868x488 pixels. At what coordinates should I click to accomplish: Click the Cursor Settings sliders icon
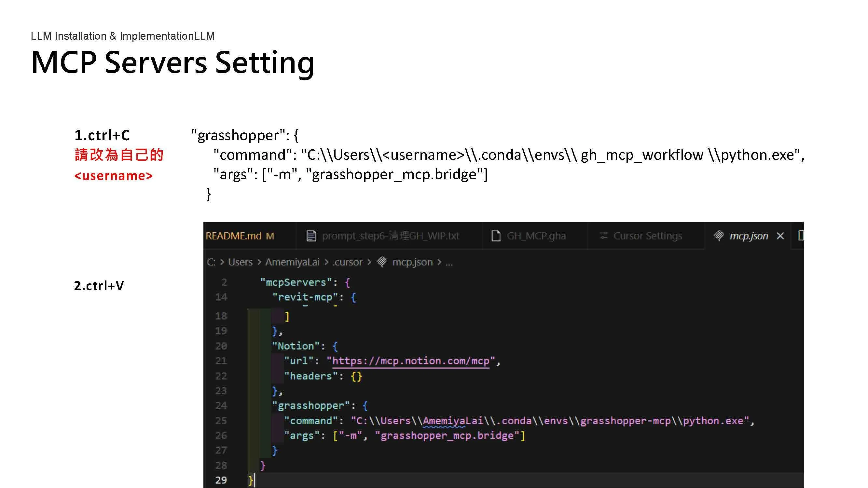click(x=603, y=236)
